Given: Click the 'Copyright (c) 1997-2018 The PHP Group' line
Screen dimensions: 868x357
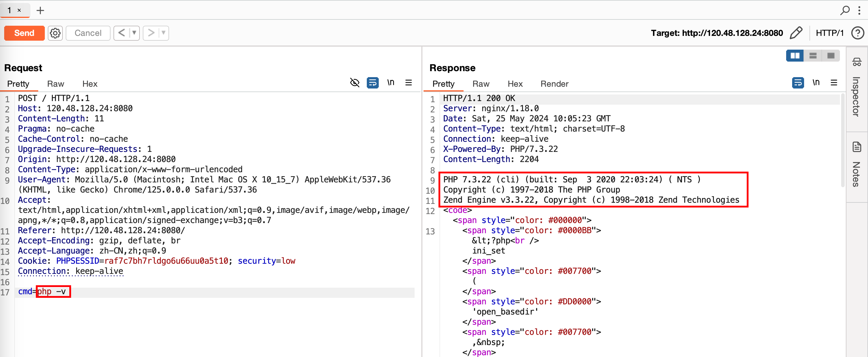Looking at the screenshot, I should (531, 190).
